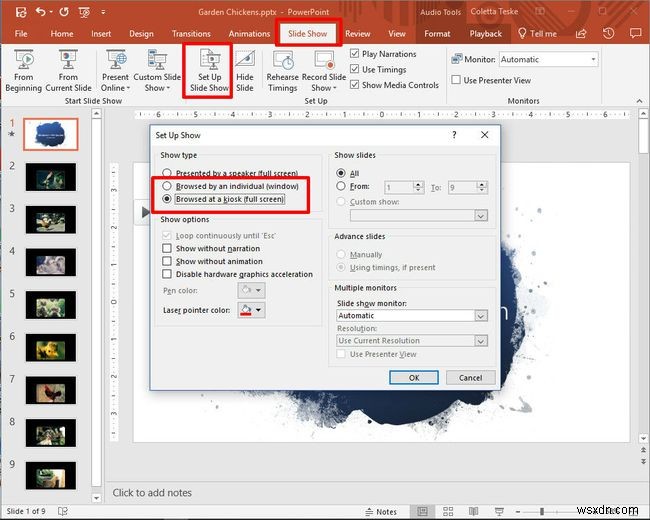
Task: Select Browsed by an individual (window)
Action: [x=167, y=186]
